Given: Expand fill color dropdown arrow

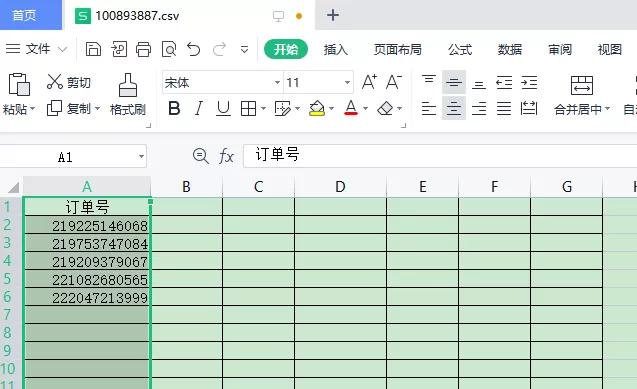Looking at the screenshot, I should [x=332, y=108].
